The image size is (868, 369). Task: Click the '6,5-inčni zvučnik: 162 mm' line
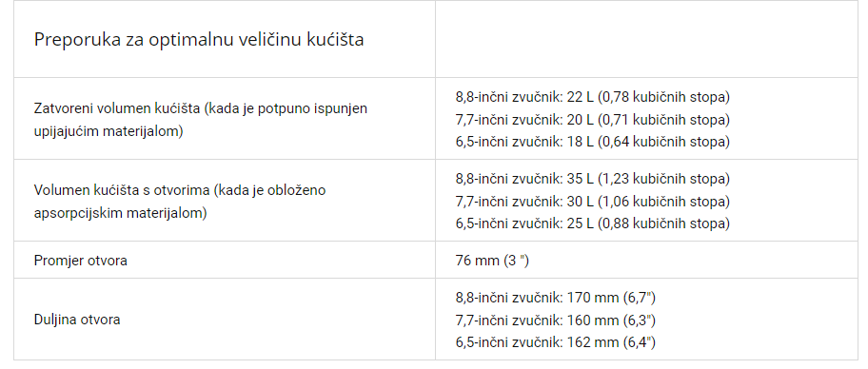point(555,342)
